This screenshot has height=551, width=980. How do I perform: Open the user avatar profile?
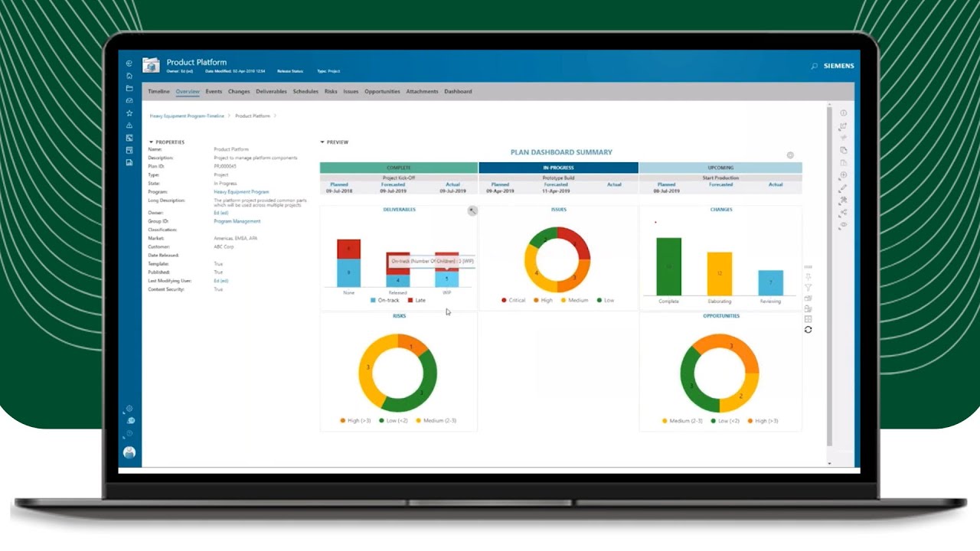(x=129, y=452)
